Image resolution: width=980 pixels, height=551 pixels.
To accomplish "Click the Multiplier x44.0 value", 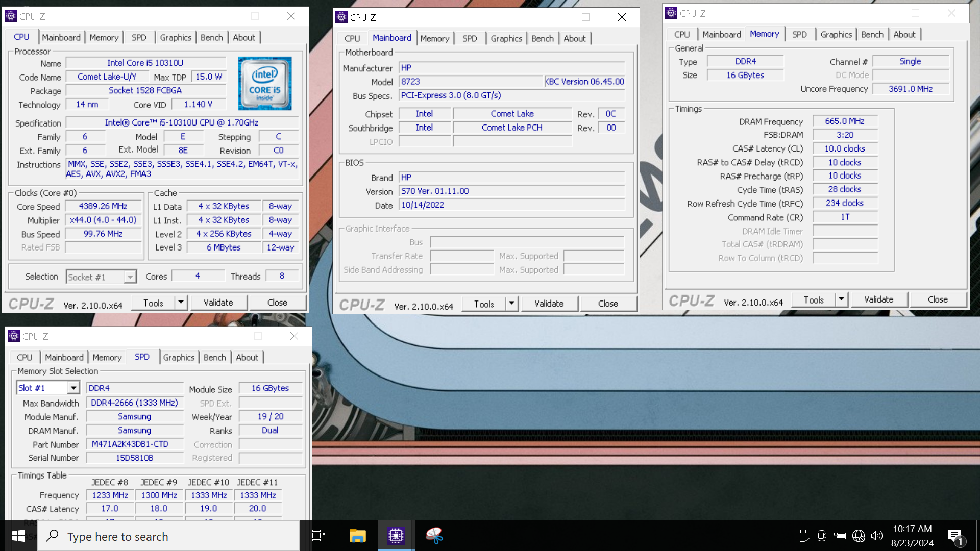I will click(103, 220).
